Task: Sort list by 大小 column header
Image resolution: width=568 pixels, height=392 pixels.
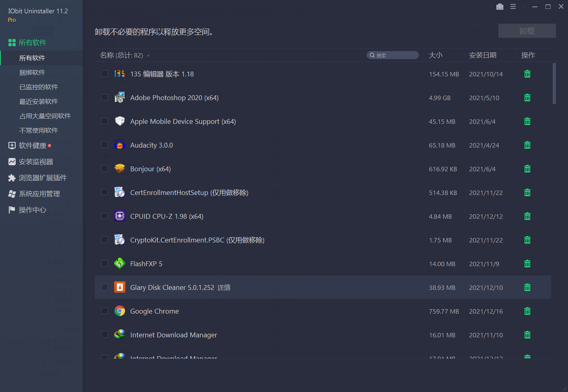Action: (x=435, y=55)
